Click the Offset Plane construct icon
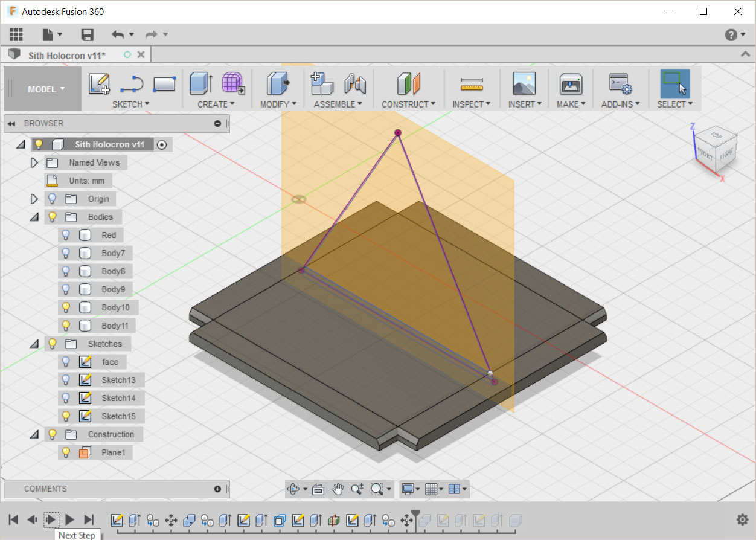This screenshot has height=540, width=756. [x=408, y=83]
